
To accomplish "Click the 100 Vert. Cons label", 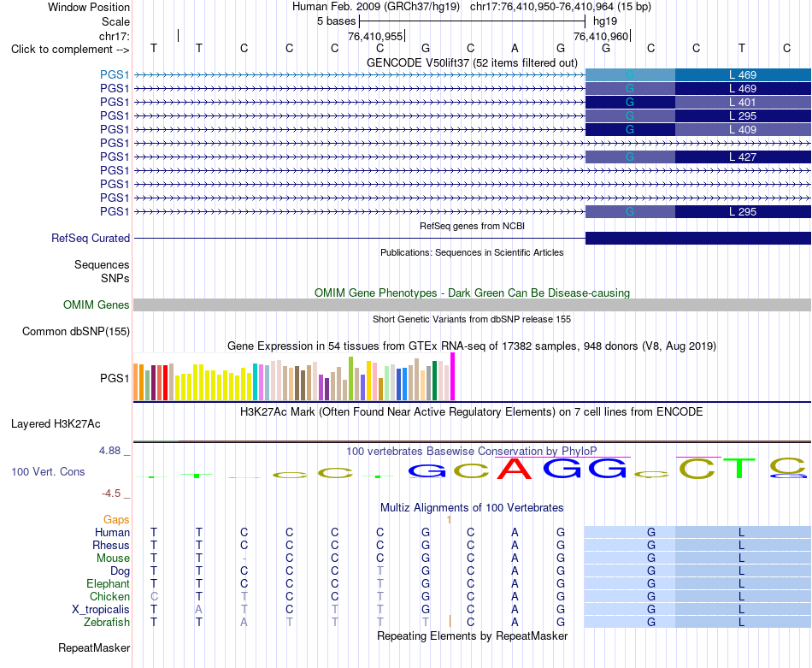I will tap(48, 471).
